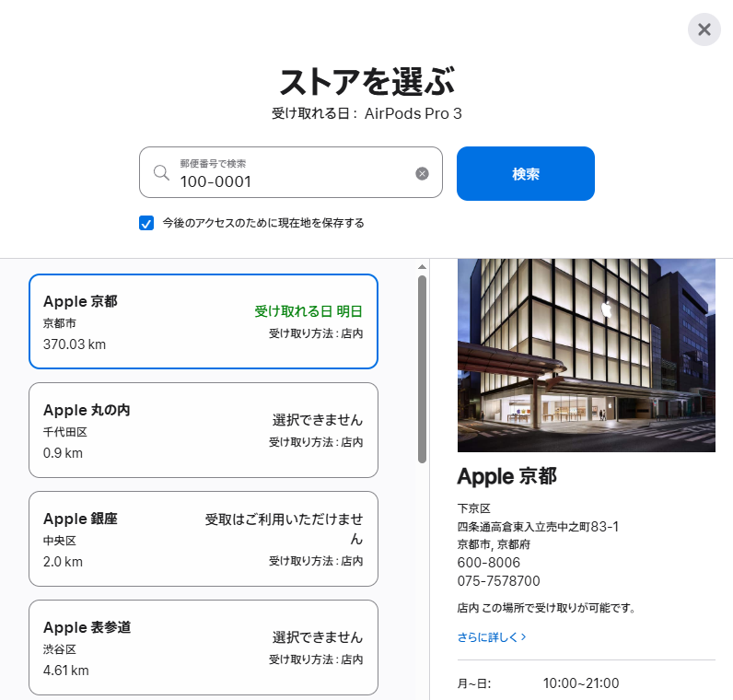Click the Apple 京都 store photo
This screenshot has height=700, width=733.
(x=587, y=356)
